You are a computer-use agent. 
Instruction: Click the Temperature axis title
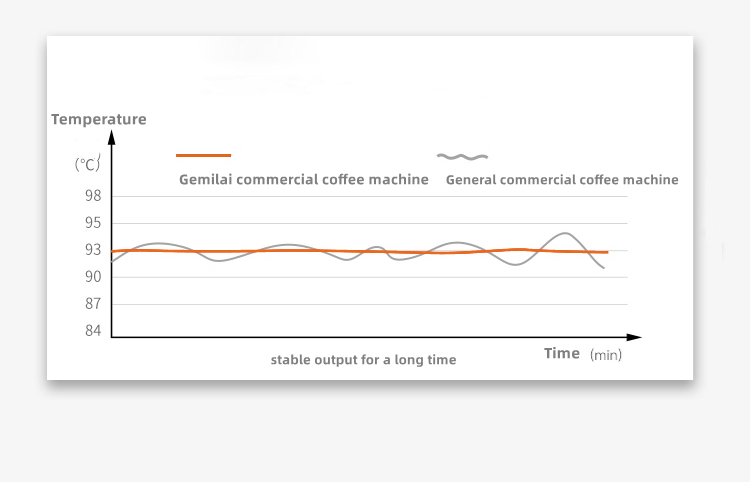coord(99,120)
